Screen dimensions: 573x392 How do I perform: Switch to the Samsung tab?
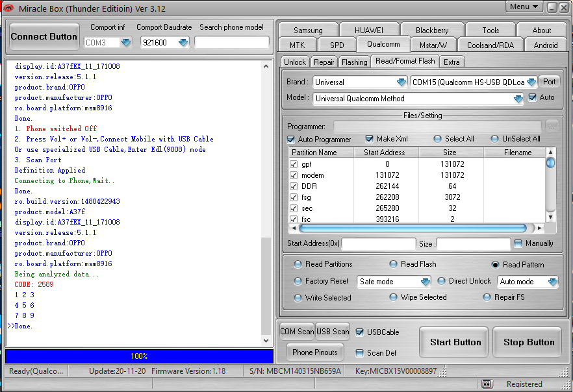point(308,30)
